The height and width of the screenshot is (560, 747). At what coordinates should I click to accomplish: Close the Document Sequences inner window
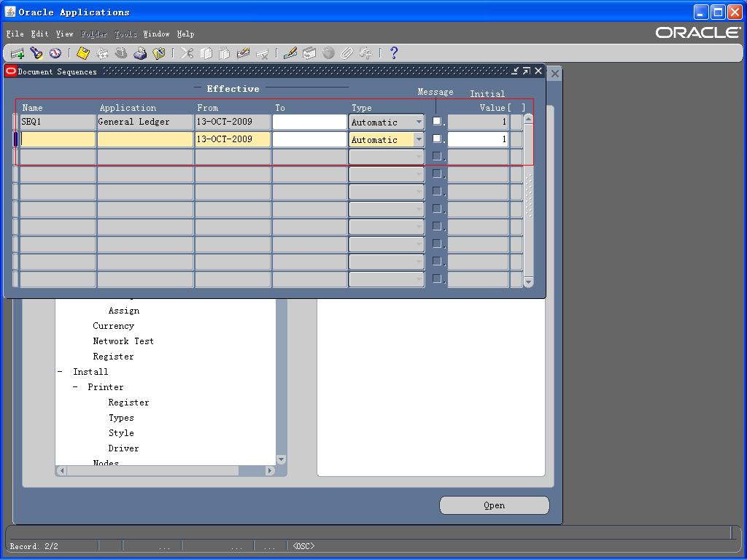coord(538,71)
